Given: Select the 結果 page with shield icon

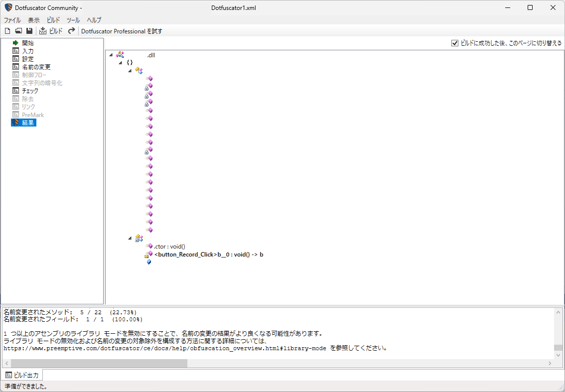Looking at the screenshot, I should 24,123.
